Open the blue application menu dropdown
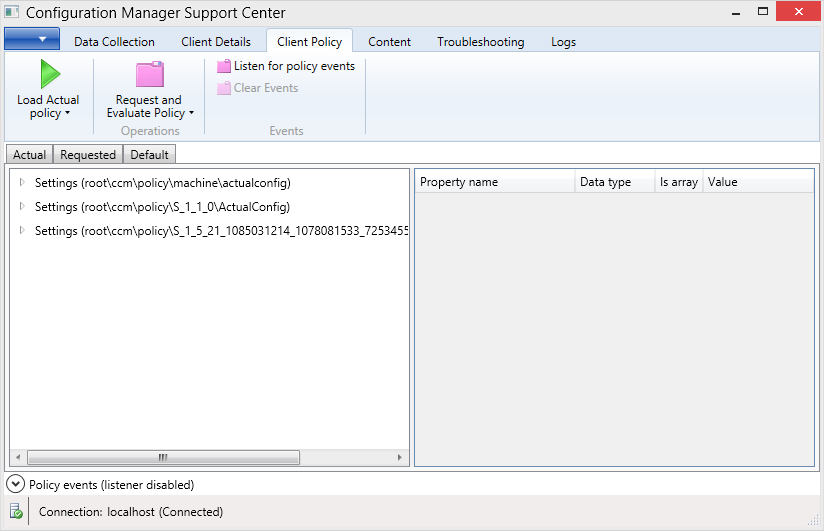 pos(32,39)
